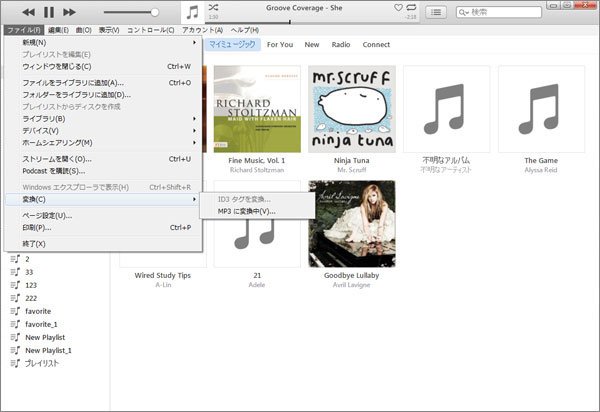Click the rewind previous track button

click(x=29, y=13)
